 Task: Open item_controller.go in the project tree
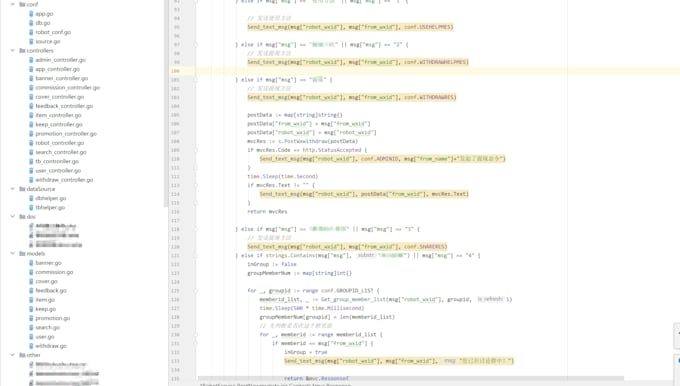tap(59, 115)
